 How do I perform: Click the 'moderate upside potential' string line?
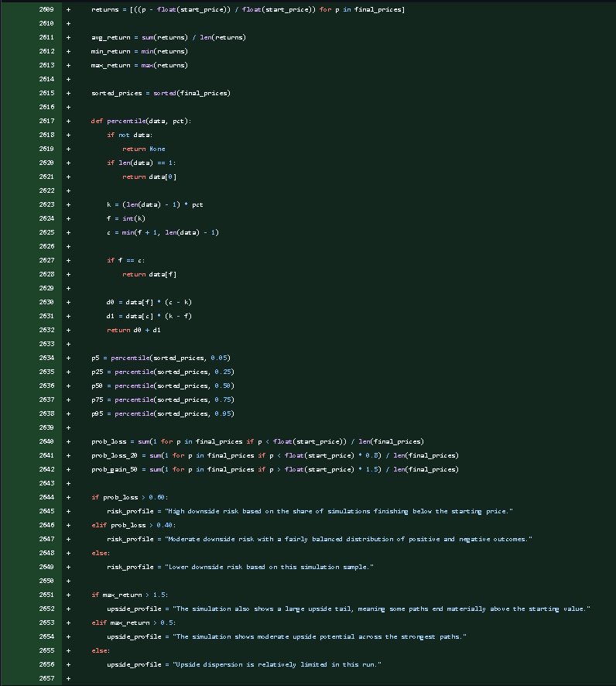click(x=287, y=636)
